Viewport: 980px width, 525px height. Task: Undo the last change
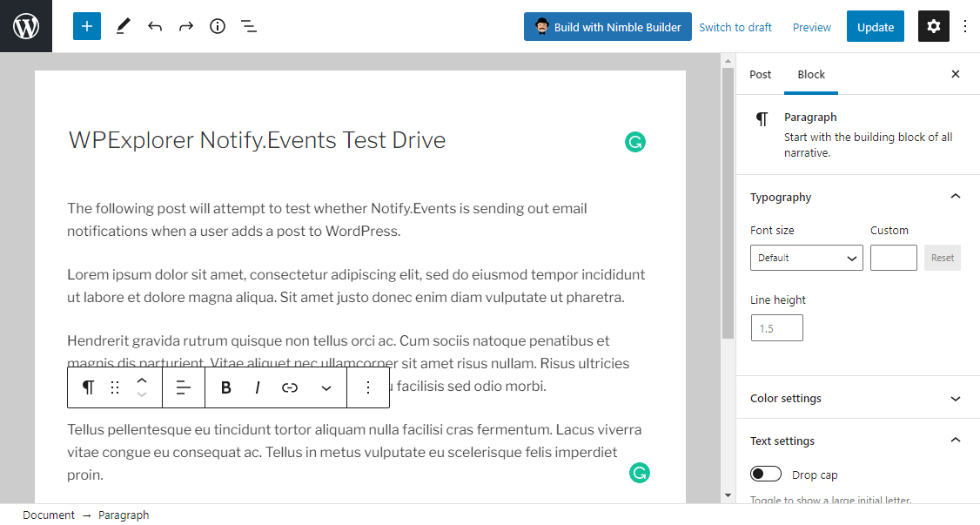pos(154,26)
